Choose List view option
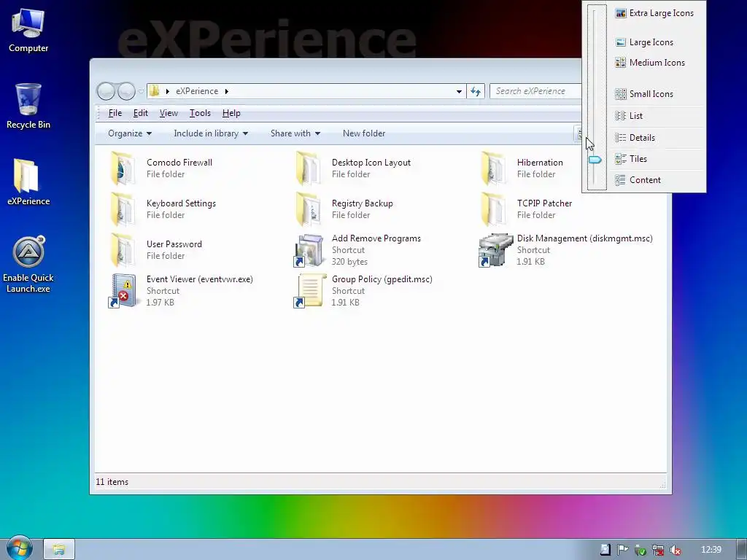This screenshot has height=560, width=747. [657, 116]
